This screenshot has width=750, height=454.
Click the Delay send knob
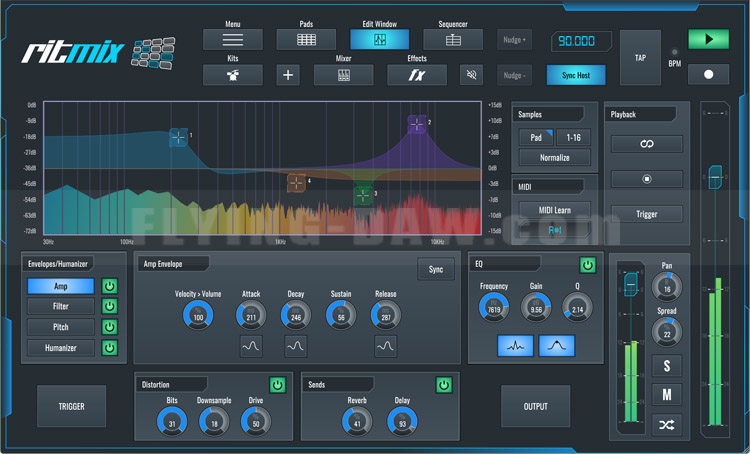[402, 421]
